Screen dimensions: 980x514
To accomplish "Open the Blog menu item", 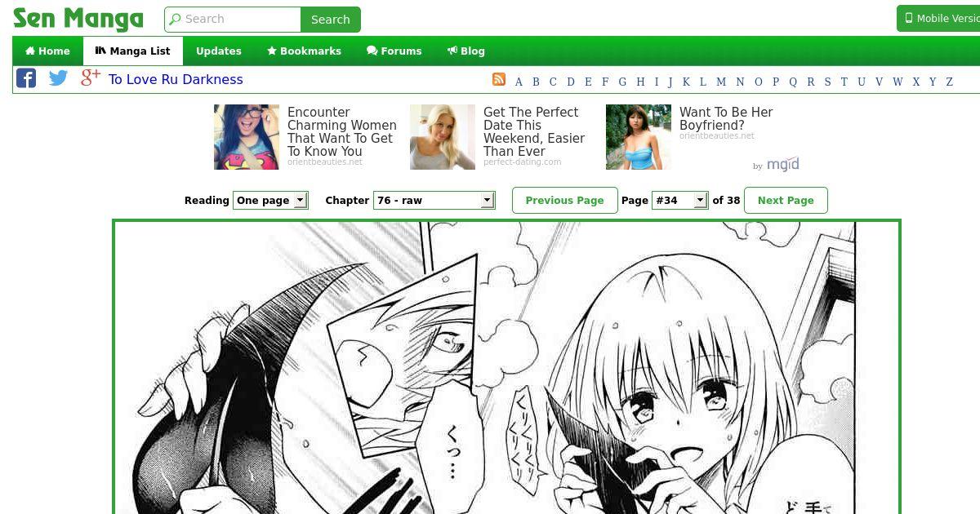I will (466, 51).
